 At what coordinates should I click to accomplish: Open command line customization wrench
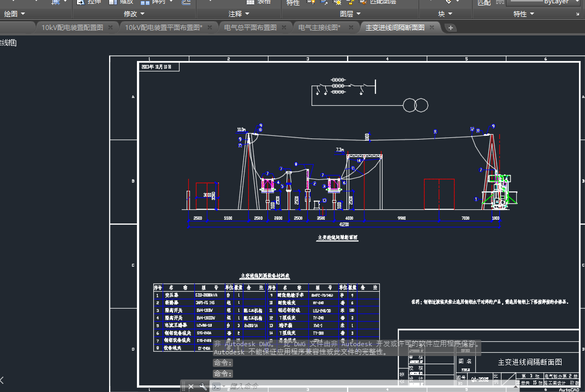pyautogui.click(x=203, y=387)
